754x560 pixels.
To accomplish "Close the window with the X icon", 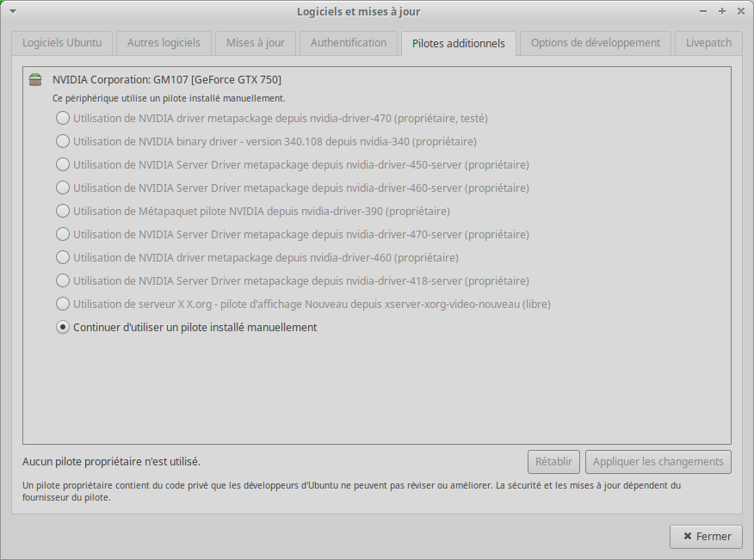I will pos(741,11).
